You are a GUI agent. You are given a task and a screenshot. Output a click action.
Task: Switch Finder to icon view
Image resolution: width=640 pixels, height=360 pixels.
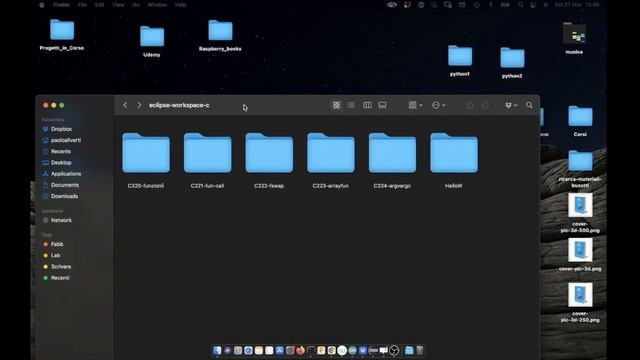click(336, 105)
